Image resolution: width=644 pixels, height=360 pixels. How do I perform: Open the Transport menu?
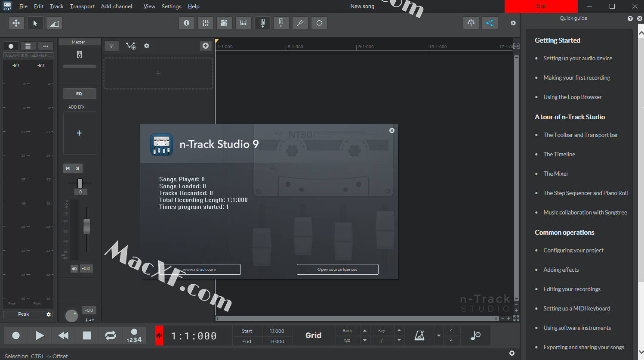coord(82,6)
